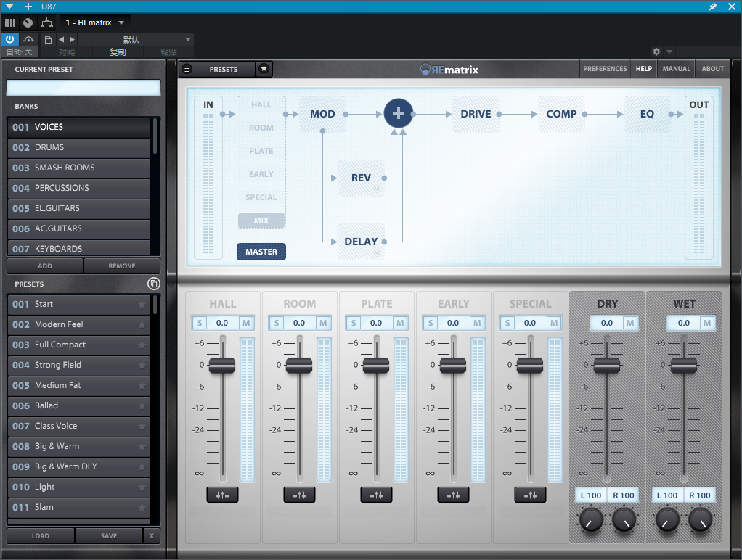Mute the WET channel
The height and width of the screenshot is (560, 742).
tap(707, 323)
